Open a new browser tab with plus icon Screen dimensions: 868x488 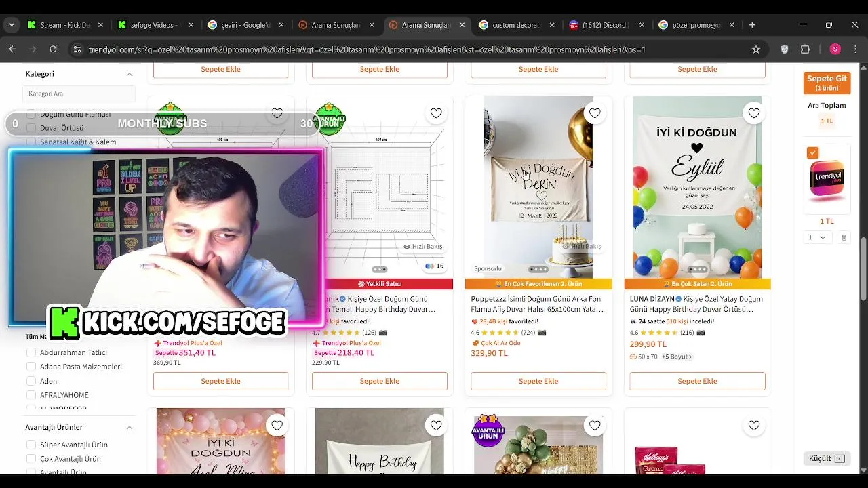pos(752,25)
